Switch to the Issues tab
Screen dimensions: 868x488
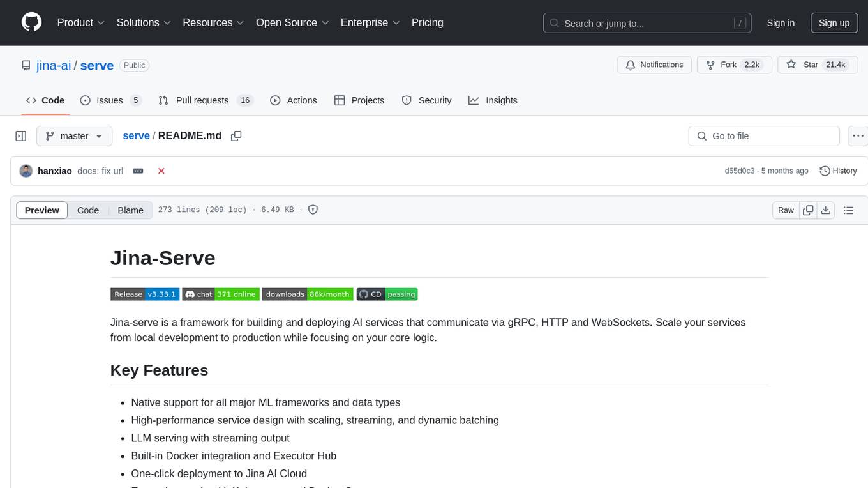coord(110,100)
